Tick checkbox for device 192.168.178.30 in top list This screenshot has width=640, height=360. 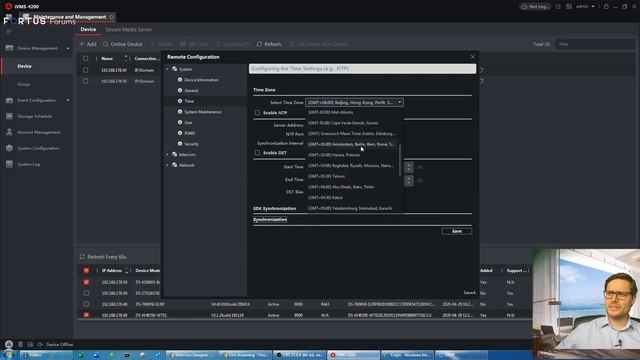coord(85,81)
